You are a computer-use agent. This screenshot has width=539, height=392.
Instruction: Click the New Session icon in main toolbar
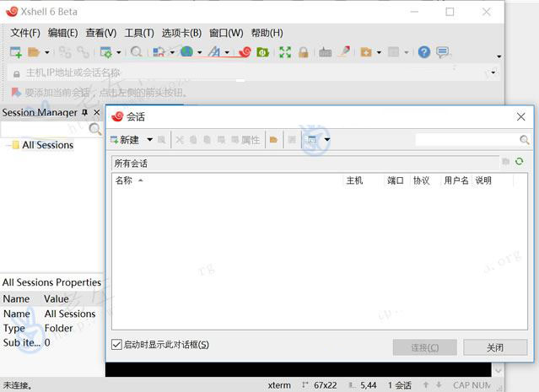(x=16, y=52)
